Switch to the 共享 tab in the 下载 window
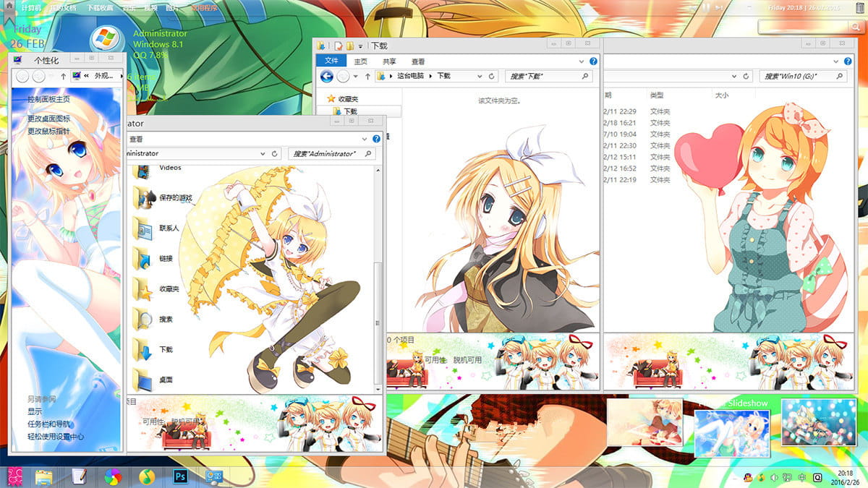Image resolution: width=868 pixels, height=488 pixels. pyautogui.click(x=389, y=61)
